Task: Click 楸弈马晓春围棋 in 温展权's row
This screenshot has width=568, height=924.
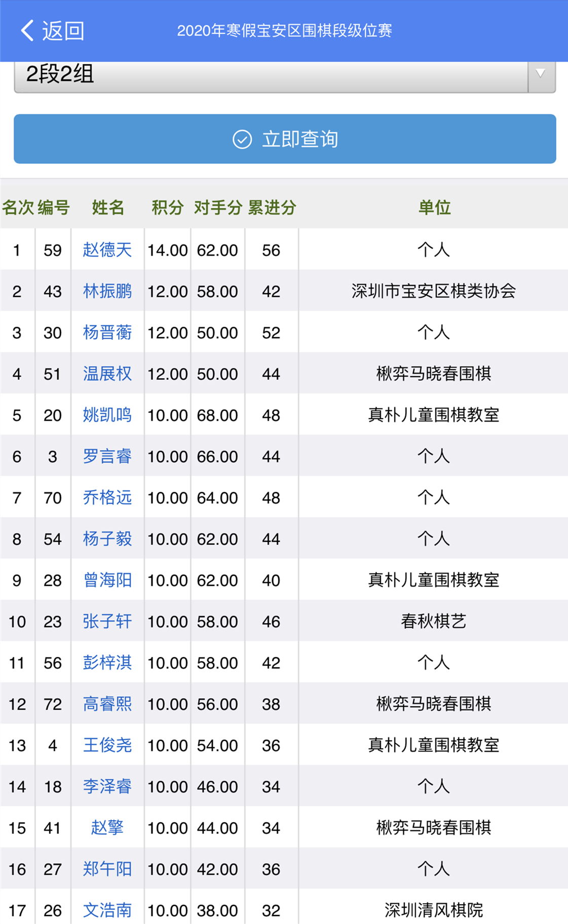Action: point(434,374)
